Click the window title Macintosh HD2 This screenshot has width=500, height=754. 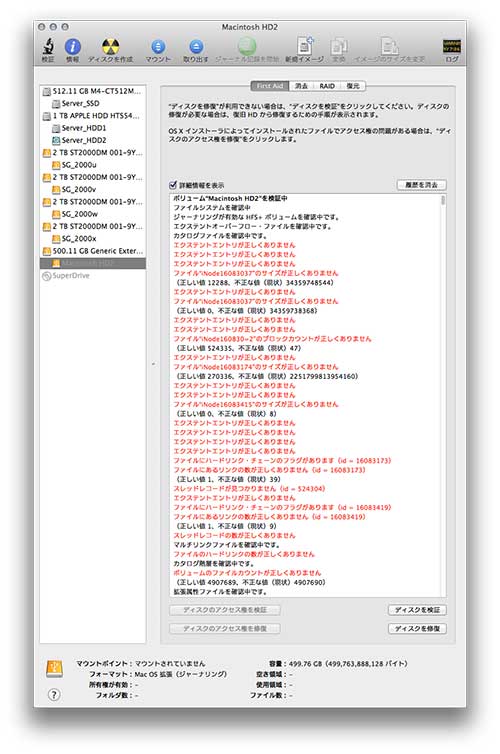pyautogui.click(x=250, y=27)
